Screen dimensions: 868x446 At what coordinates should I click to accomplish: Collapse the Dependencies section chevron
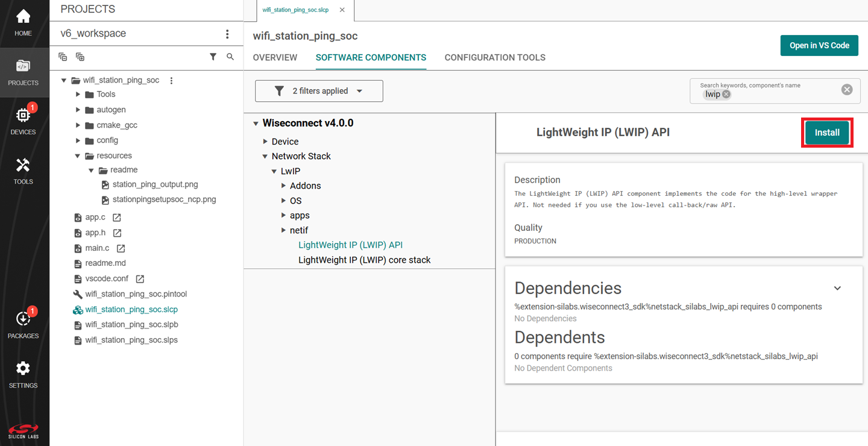point(837,288)
